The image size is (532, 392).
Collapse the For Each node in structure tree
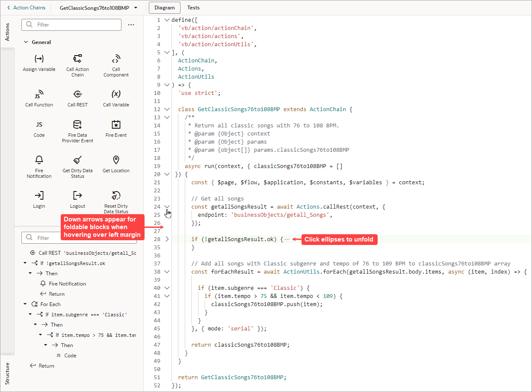[25, 304]
